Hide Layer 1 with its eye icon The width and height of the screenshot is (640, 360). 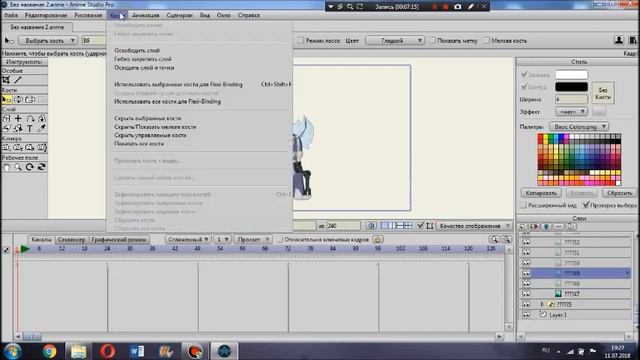point(526,315)
